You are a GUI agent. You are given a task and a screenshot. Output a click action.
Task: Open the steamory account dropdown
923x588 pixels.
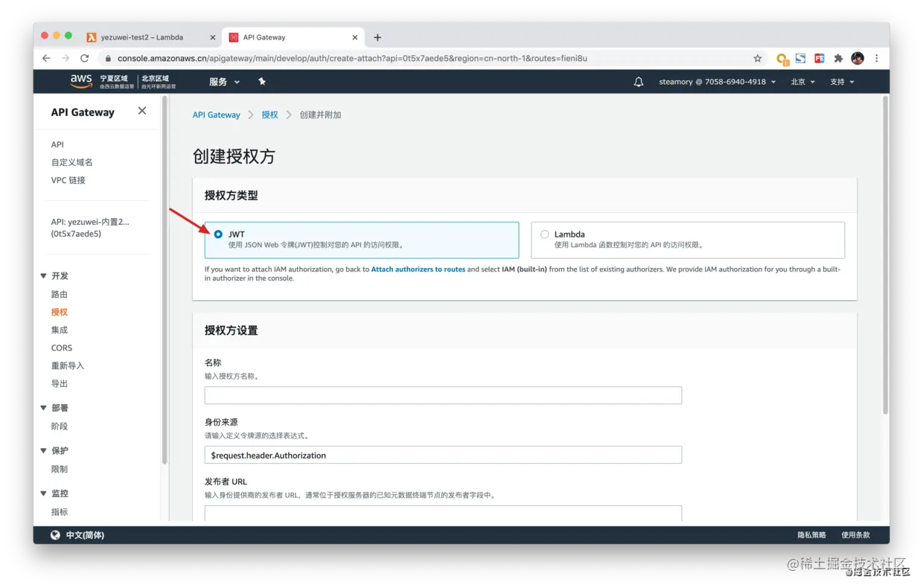[x=718, y=82]
